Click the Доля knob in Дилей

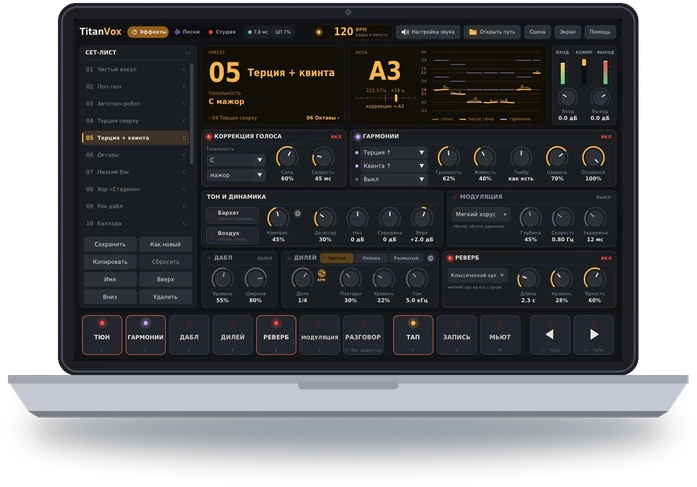tap(302, 279)
